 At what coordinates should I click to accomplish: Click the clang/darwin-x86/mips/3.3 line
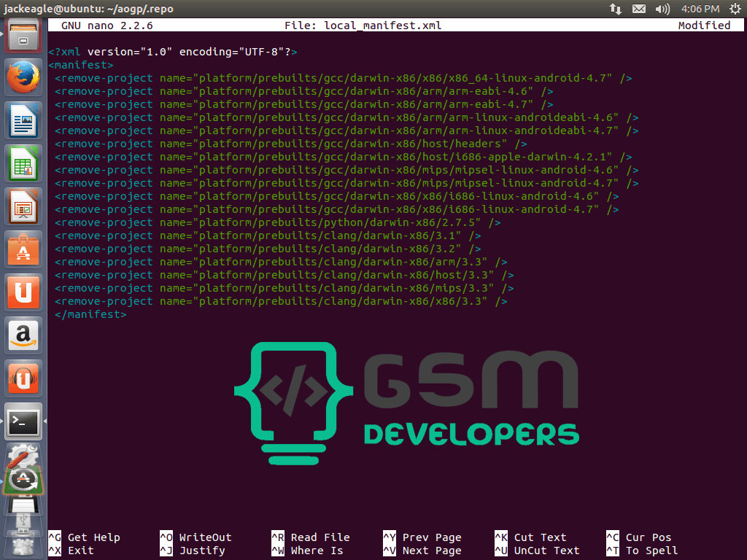coord(285,288)
